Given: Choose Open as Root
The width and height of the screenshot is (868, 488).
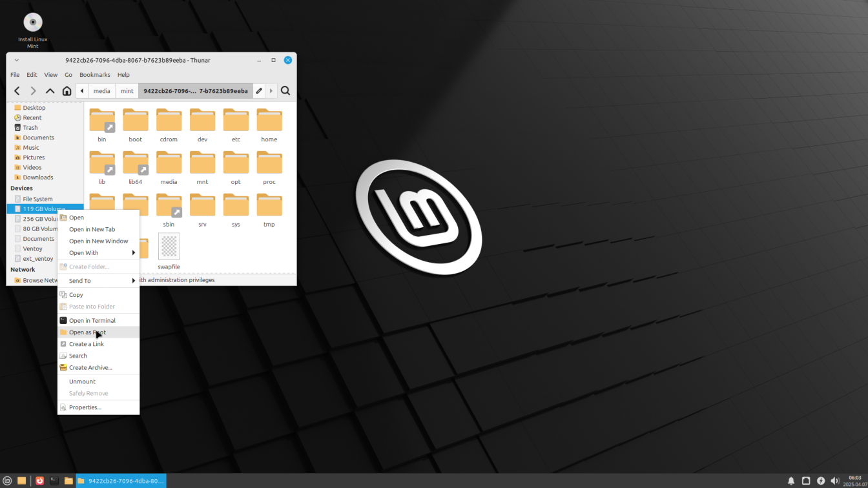Looking at the screenshot, I should coord(98,332).
